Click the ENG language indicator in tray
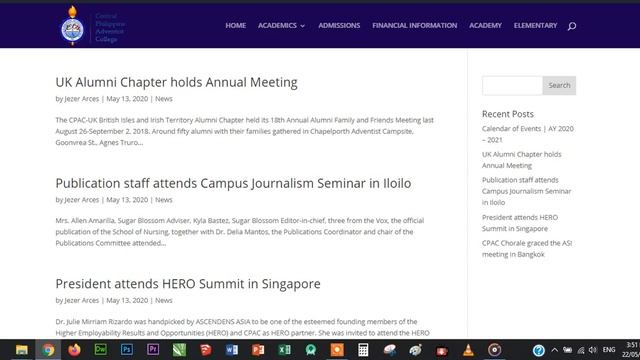The width and height of the screenshot is (640, 360). [x=609, y=350]
